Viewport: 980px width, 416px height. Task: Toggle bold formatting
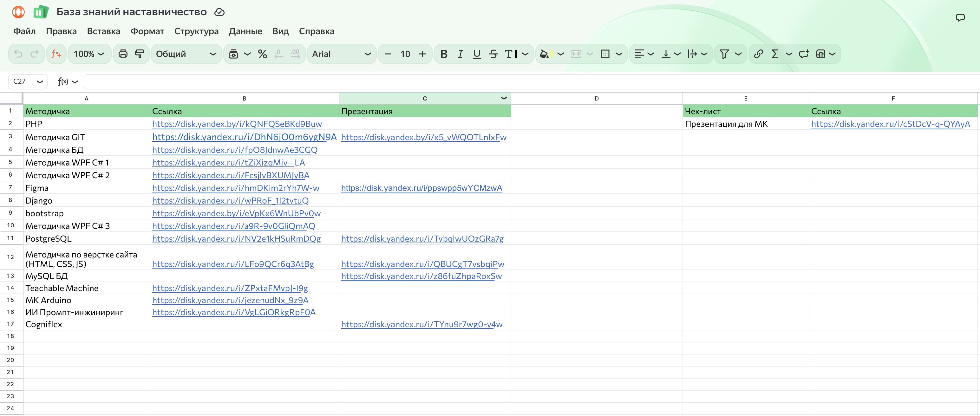click(444, 54)
